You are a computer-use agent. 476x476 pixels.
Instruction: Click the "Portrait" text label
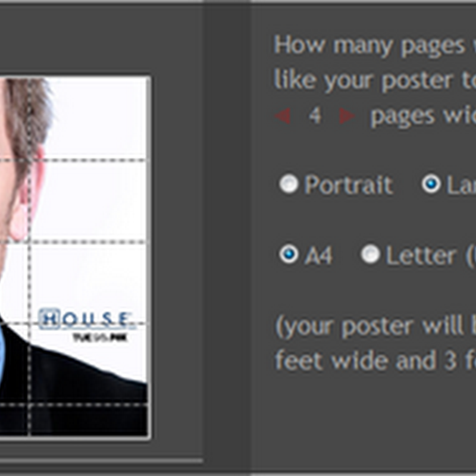click(x=349, y=185)
